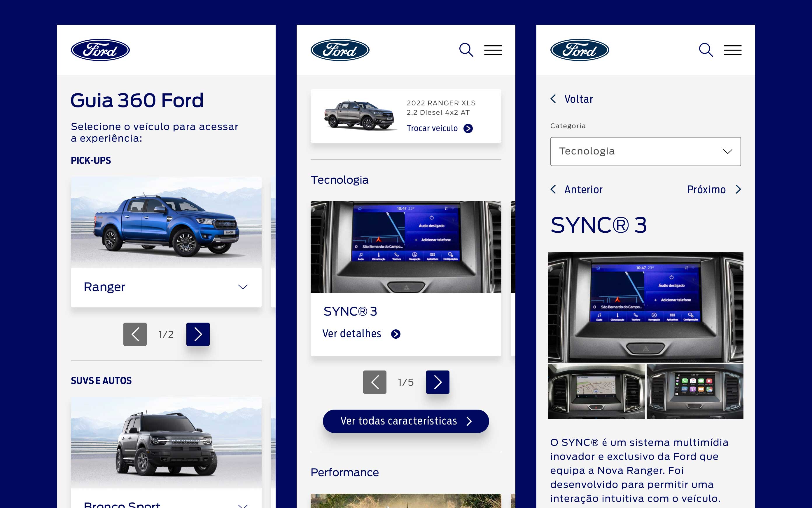The image size is (812, 508).
Task: Click the Tecnologia section heading
Action: pos(339,180)
